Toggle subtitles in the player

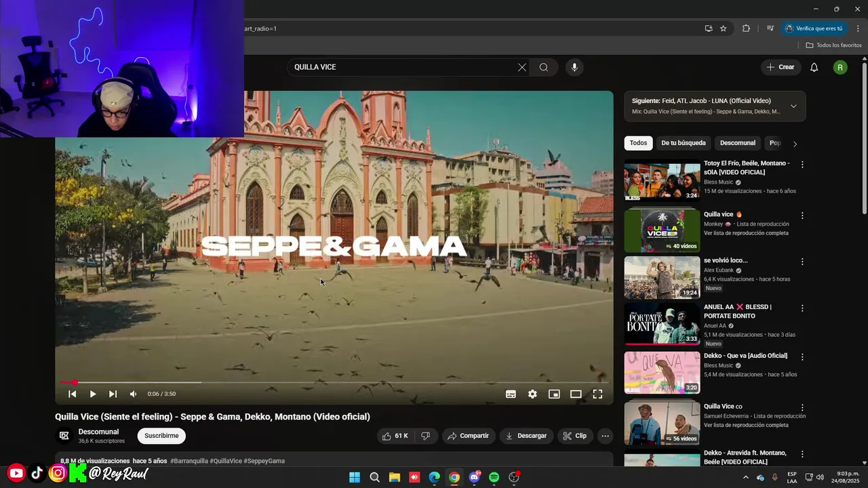[511, 394]
